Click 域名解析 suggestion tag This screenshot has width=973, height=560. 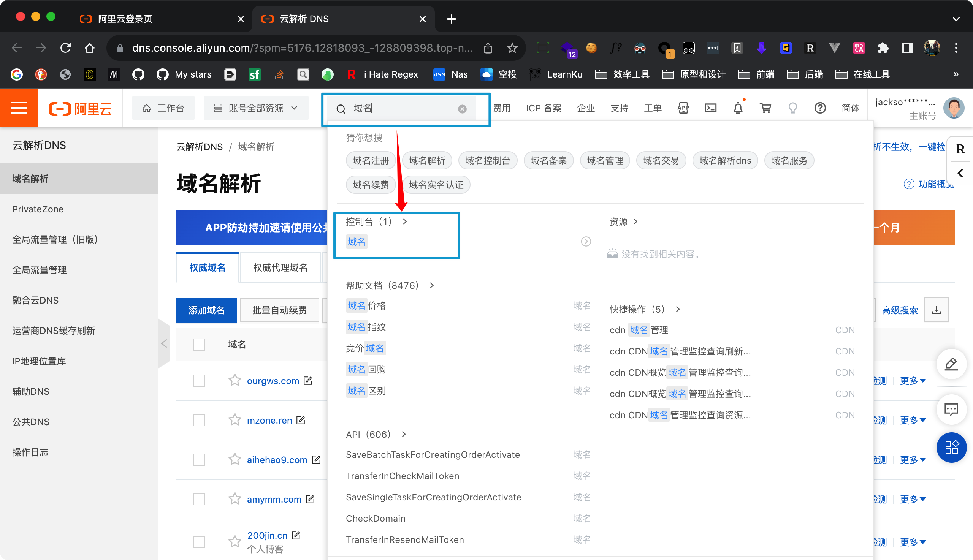tap(427, 160)
